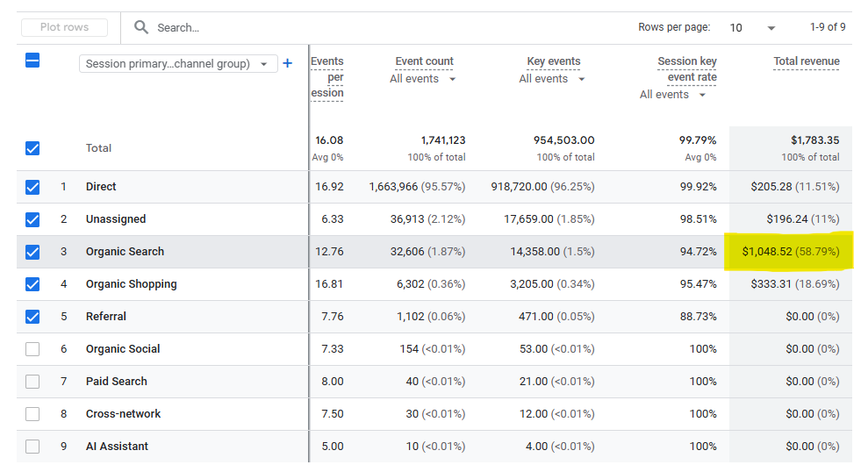Check the Cross-network row checkbox
This screenshot has height=472, width=868.
point(32,414)
